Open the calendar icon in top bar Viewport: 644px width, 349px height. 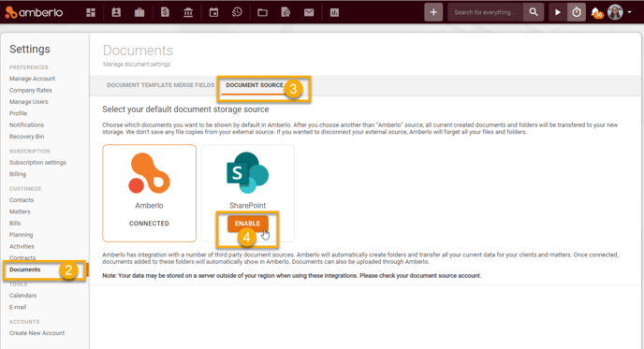213,13
